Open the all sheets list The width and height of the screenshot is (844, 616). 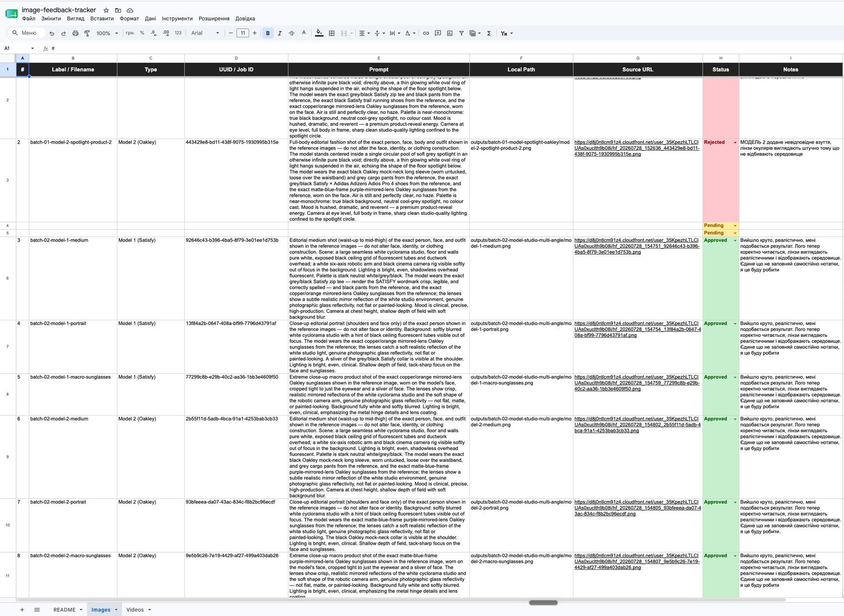coord(37,609)
